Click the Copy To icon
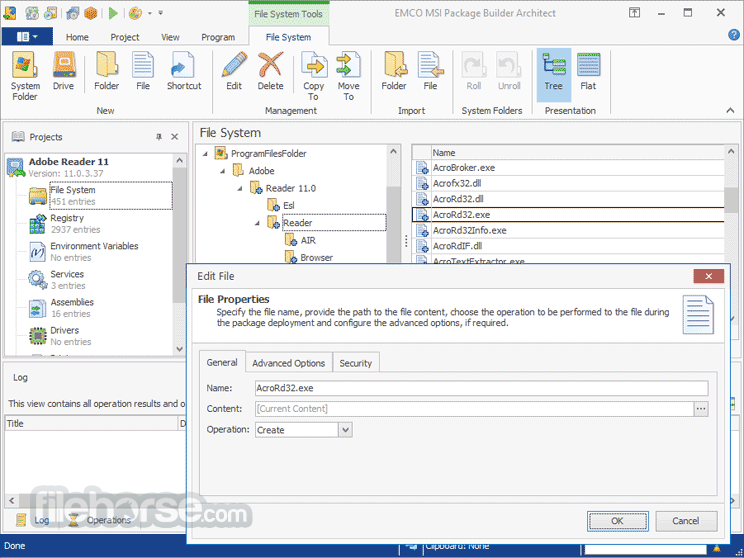Viewport: 744px width, 558px height. click(x=314, y=76)
